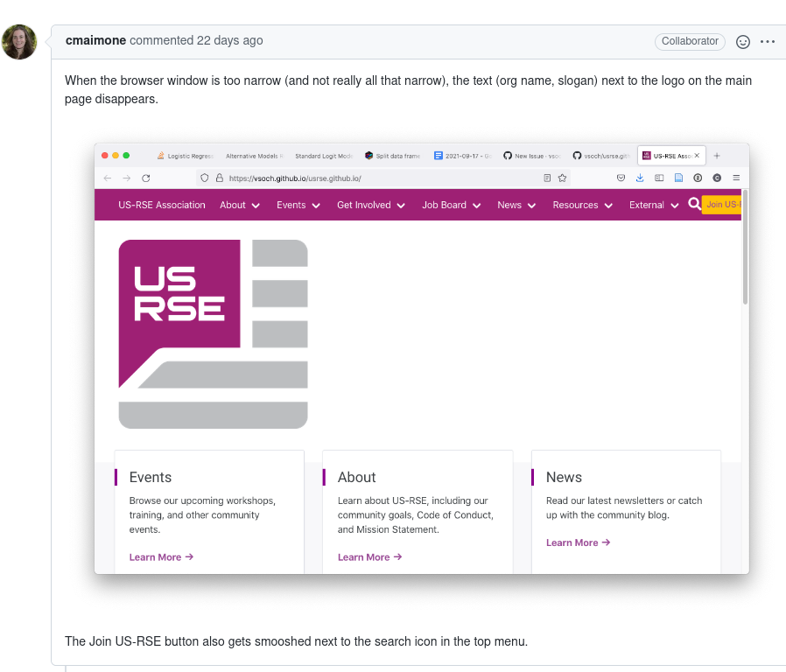786x672 pixels.
Task: Switch to the Alternative Models browser tab
Action: tap(254, 156)
